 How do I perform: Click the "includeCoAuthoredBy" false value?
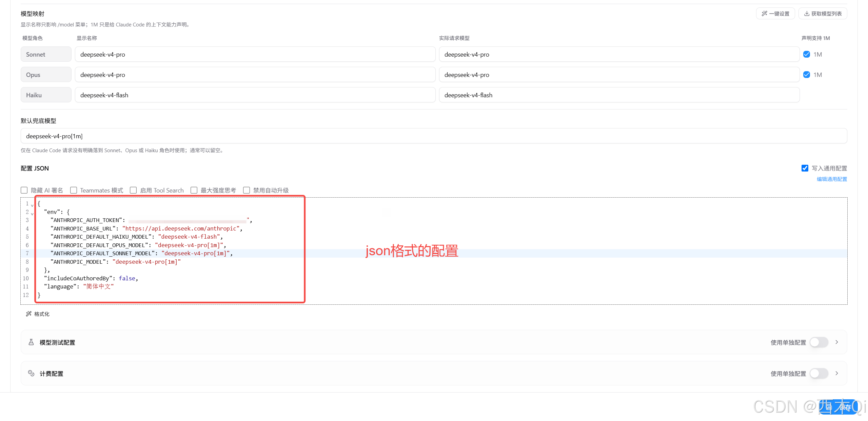tap(127, 278)
